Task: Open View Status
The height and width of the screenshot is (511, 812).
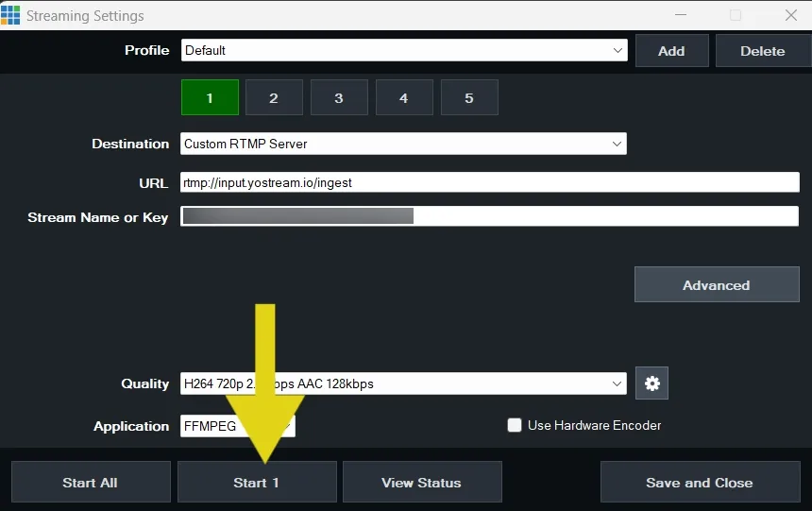Action: [x=422, y=482]
